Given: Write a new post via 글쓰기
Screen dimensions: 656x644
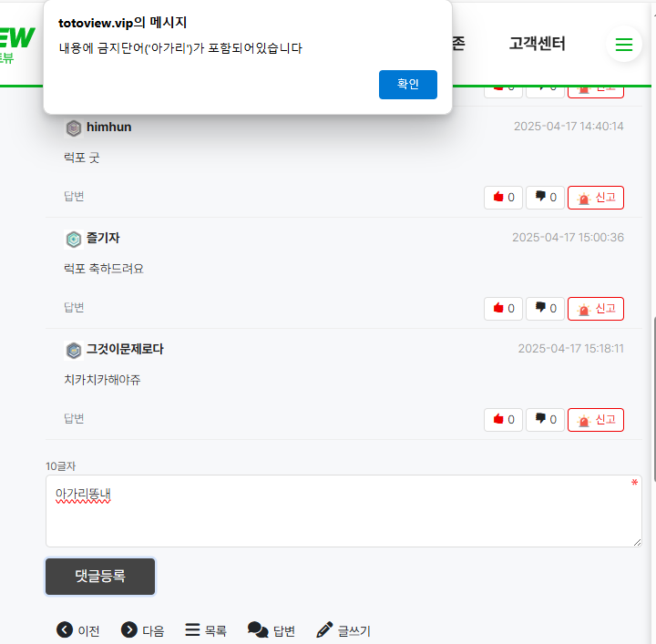Looking at the screenshot, I should [343, 630].
